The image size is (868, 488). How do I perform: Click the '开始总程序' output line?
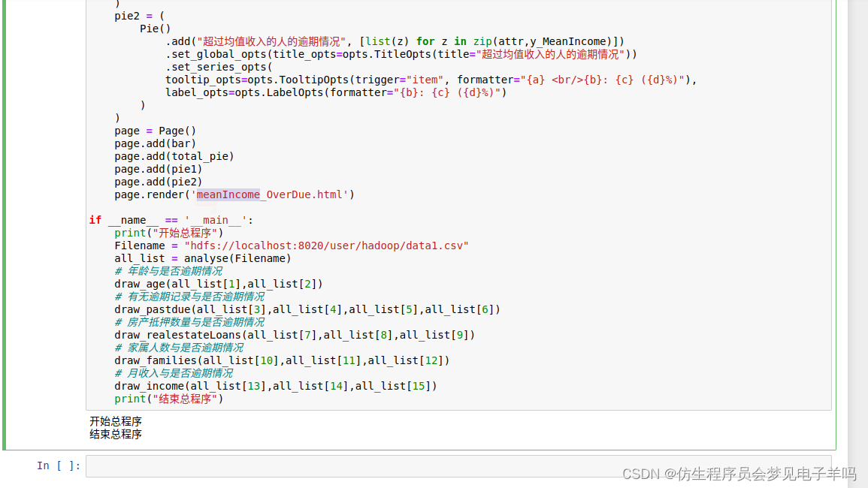[116, 422]
